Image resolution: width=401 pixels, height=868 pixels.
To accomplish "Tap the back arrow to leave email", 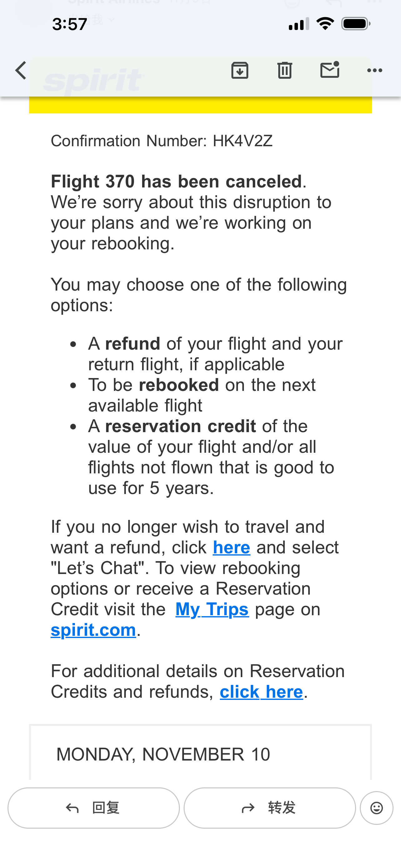I will pos(21,70).
